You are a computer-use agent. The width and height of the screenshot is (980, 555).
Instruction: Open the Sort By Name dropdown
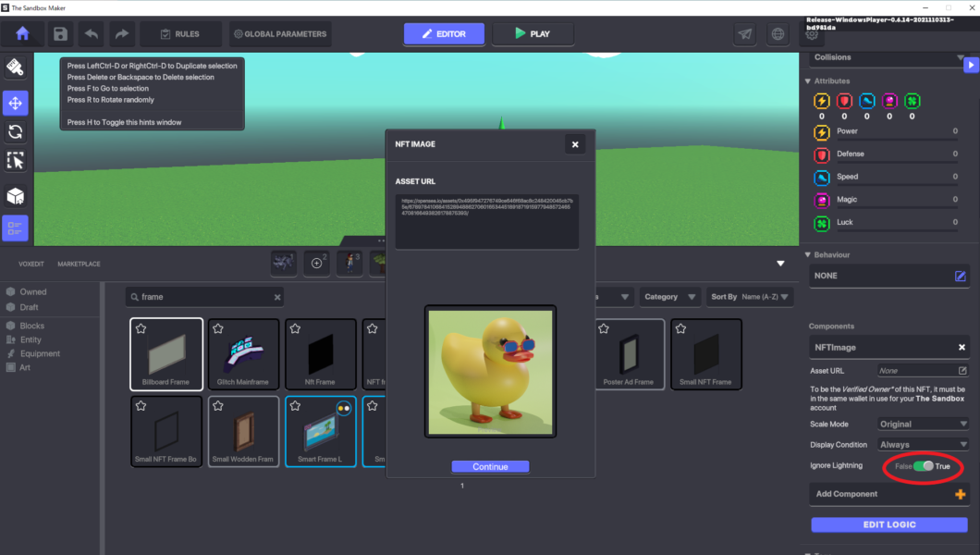click(x=750, y=297)
